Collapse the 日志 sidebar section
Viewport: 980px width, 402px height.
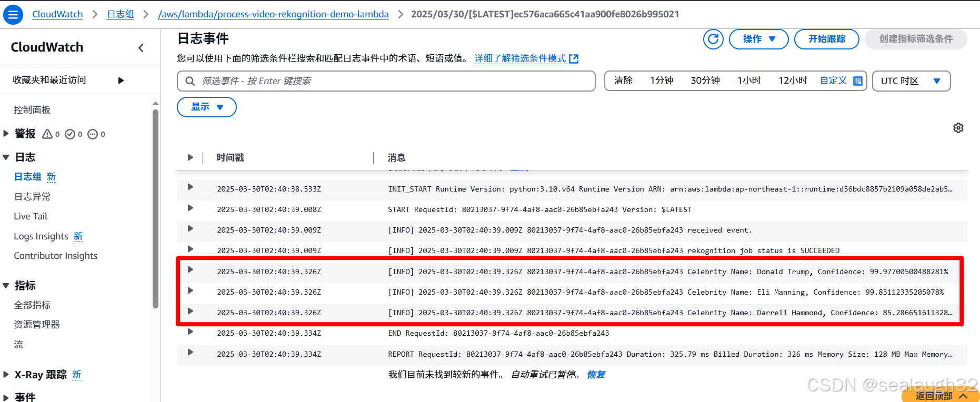[6, 157]
